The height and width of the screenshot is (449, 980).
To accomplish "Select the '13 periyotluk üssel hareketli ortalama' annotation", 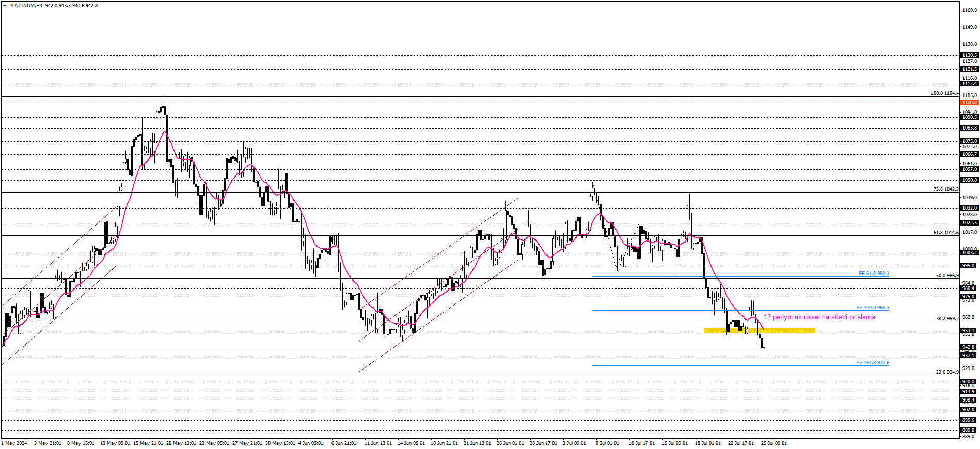I will point(819,317).
